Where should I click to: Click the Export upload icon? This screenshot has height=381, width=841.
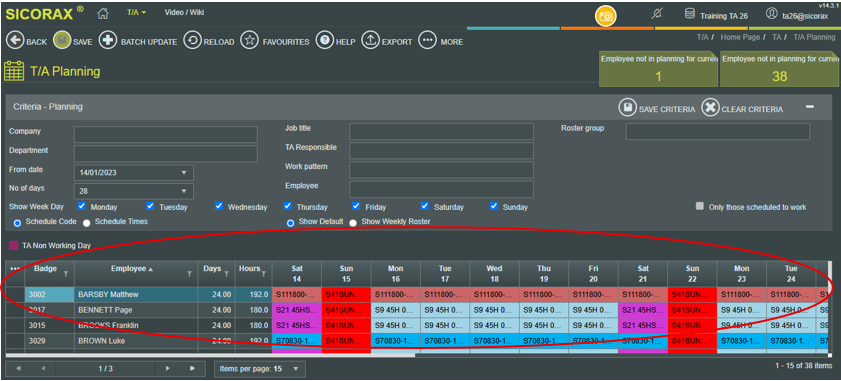(370, 41)
